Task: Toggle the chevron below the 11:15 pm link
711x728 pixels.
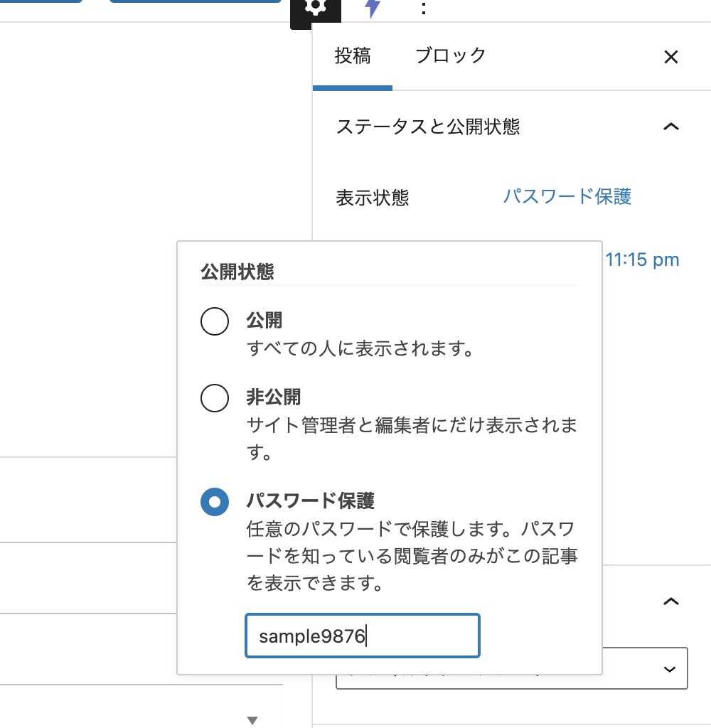Action: tap(670, 601)
